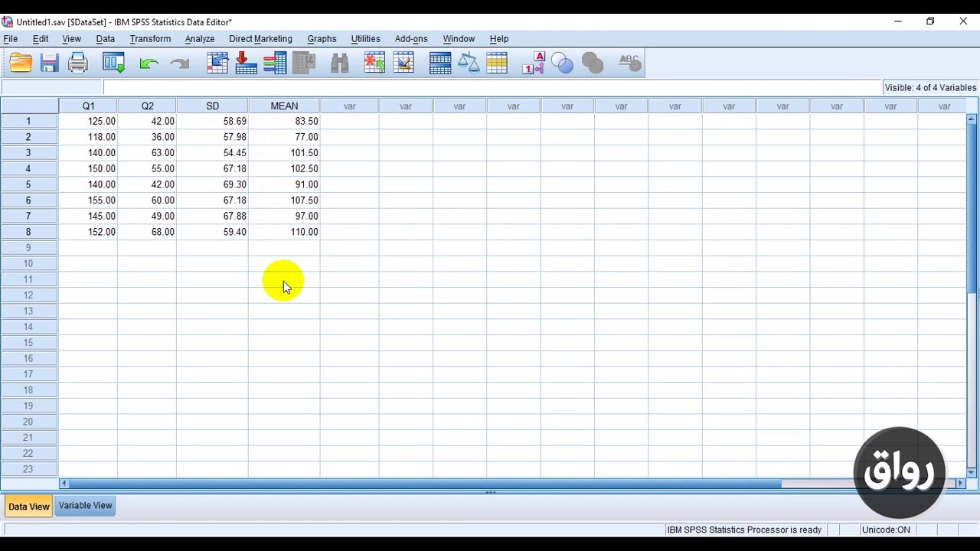
Task: Open the Analyze menu
Action: tap(200, 38)
